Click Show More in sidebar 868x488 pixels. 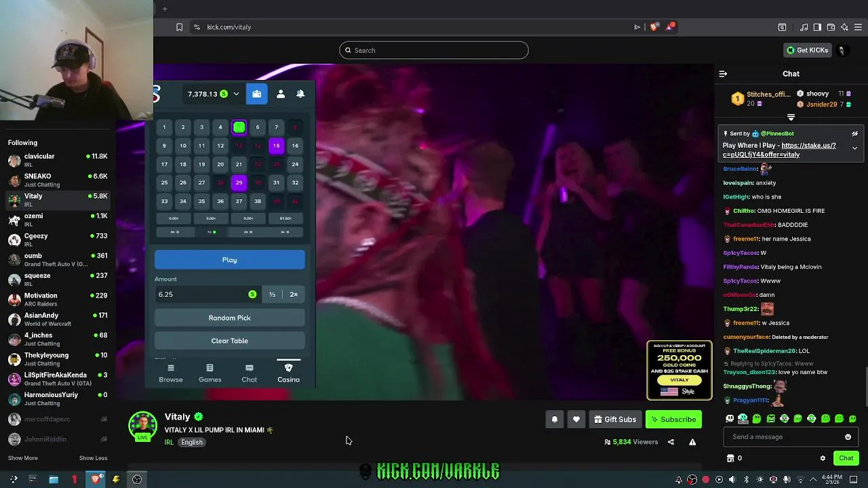pyautogui.click(x=23, y=458)
